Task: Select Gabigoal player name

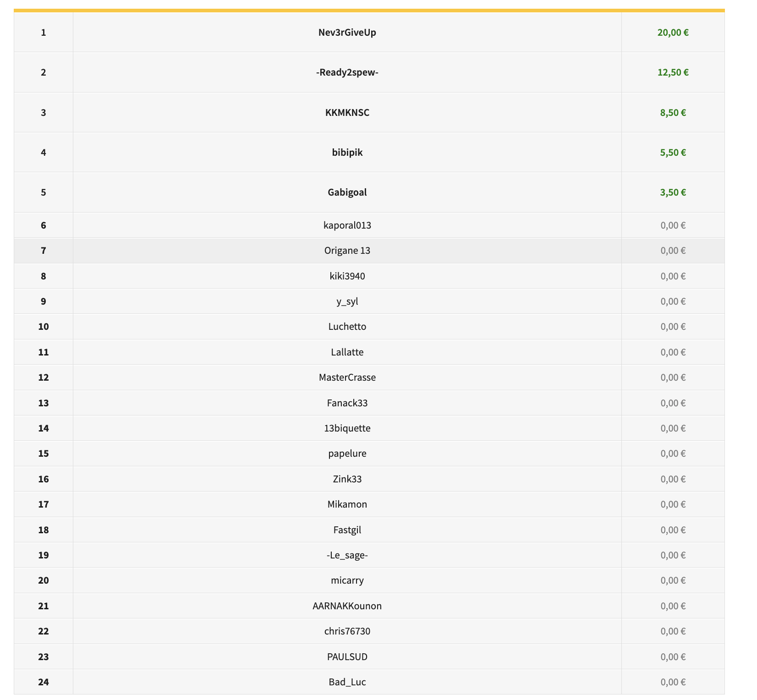Action: pos(347,192)
